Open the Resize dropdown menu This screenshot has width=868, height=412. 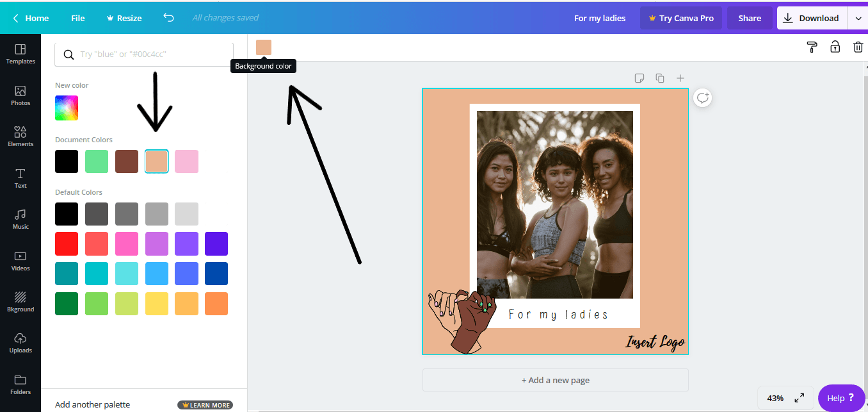pyautogui.click(x=124, y=18)
